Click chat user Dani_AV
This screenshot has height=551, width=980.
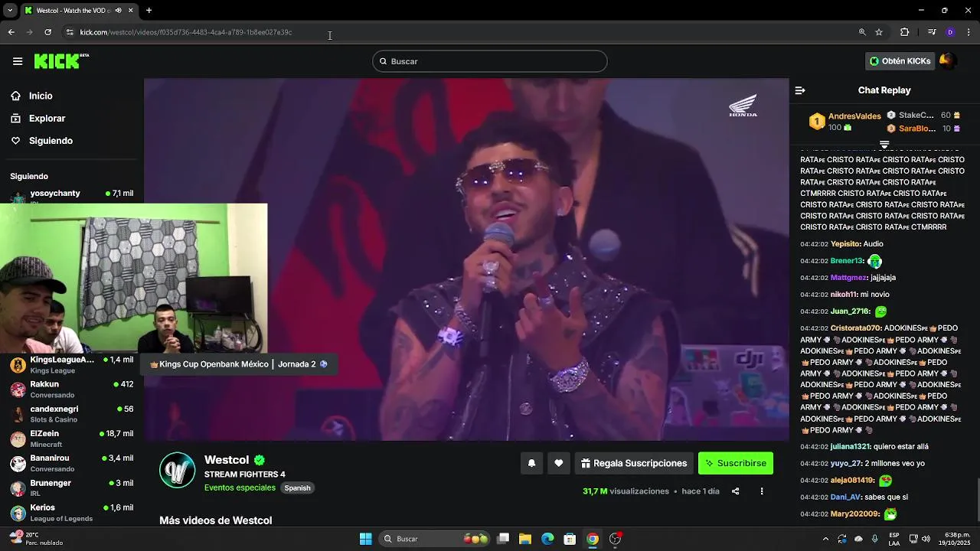tap(846, 497)
